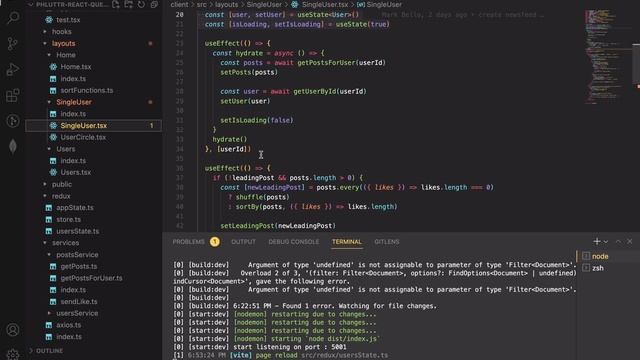This screenshot has width=640, height=360.
Task: Click the New Folder icon in explorer header
Action: tap(129, 4)
